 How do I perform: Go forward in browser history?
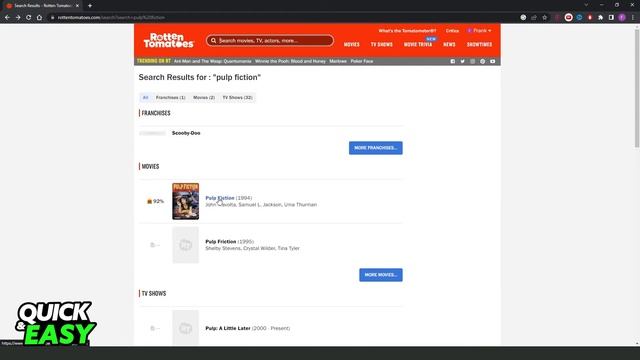click(18, 18)
